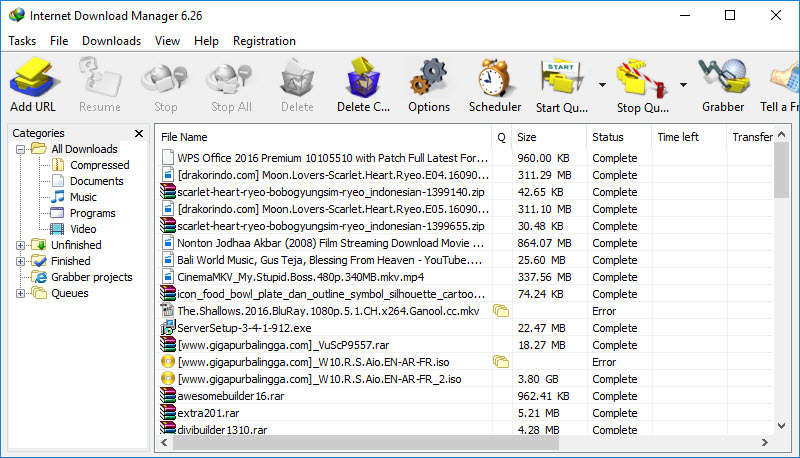Open Stop Queue dropdown arrow

coord(683,85)
